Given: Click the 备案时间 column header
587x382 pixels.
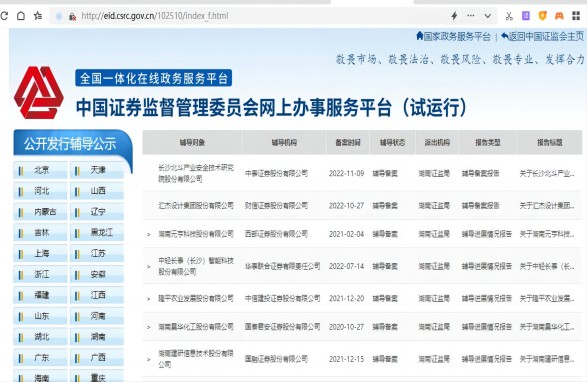Looking at the screenshot, I should (348, 142).
